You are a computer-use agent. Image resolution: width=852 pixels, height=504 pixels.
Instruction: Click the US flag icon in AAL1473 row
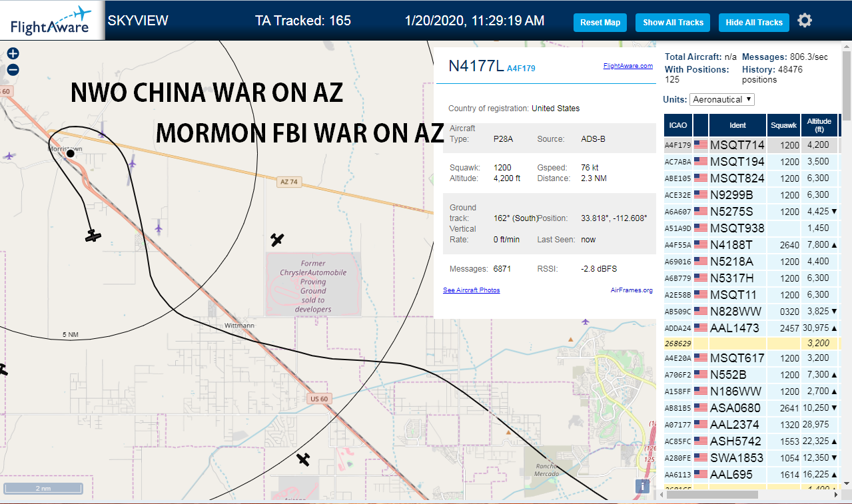(700, 328)
